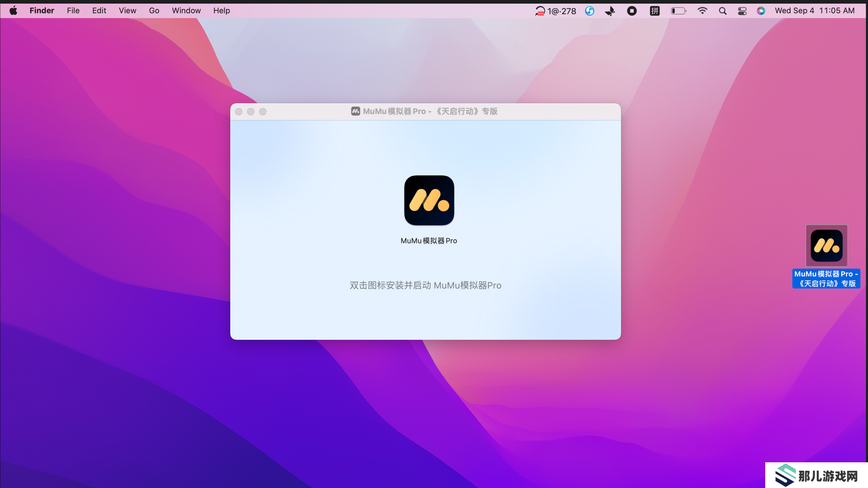Zoom the MuMu模拟器Pro installer window

pos(263,112)
